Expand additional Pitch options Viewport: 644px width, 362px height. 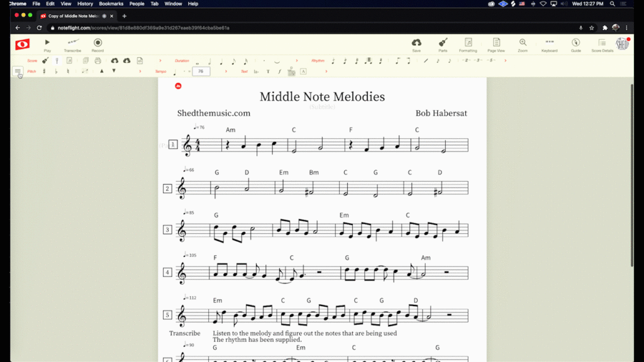pyautogui.click(x=140, y=72)
